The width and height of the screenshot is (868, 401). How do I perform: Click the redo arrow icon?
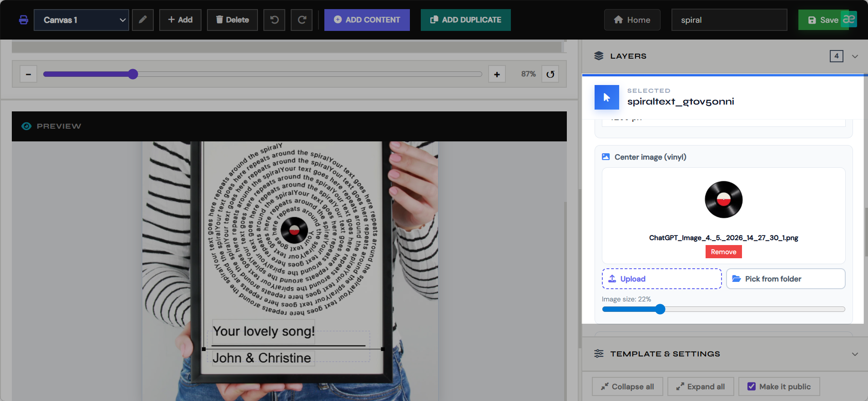click(302, 20)
